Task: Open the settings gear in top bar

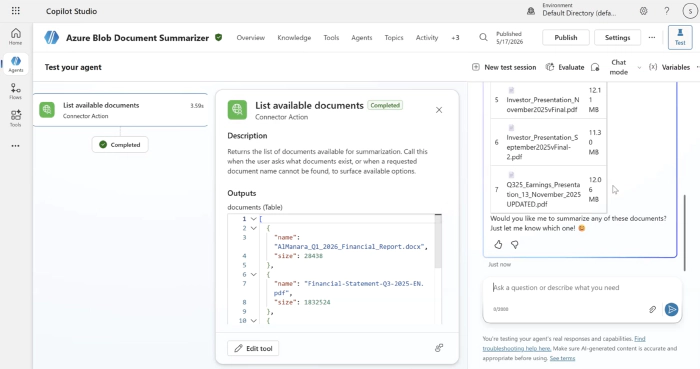Action: (x=643, y=11)
